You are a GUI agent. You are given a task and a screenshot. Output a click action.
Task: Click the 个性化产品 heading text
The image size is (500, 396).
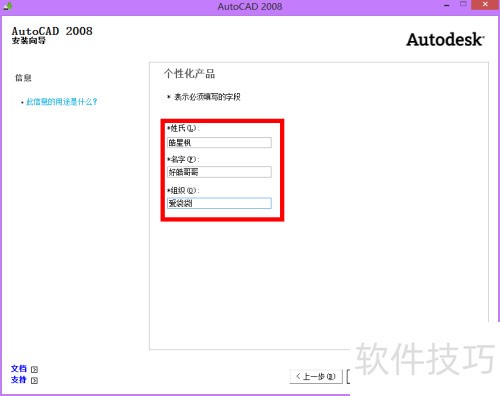pyautogui.click(x=189, y=74)
